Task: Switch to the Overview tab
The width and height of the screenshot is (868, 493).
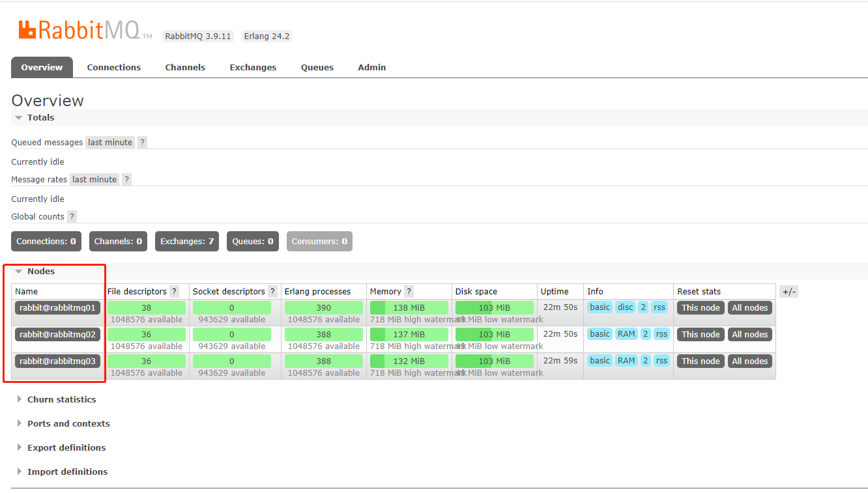Action: pos(42,68)
